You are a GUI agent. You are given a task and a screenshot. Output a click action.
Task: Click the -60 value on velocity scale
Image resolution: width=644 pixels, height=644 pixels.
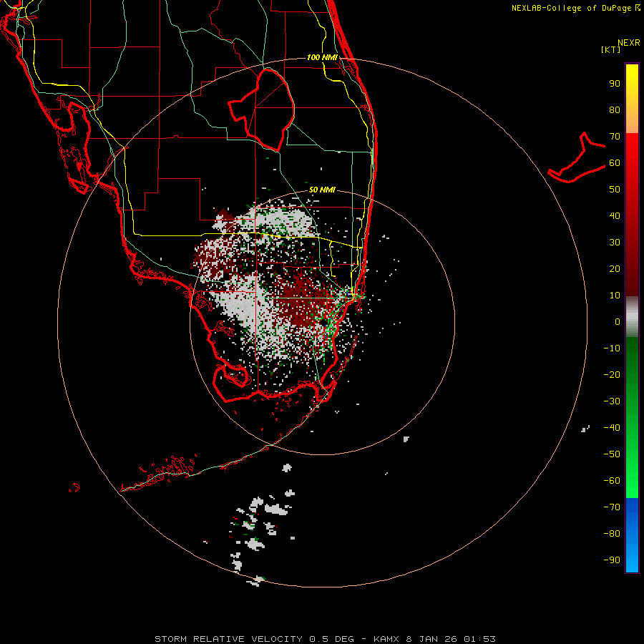tap(612, 481)
